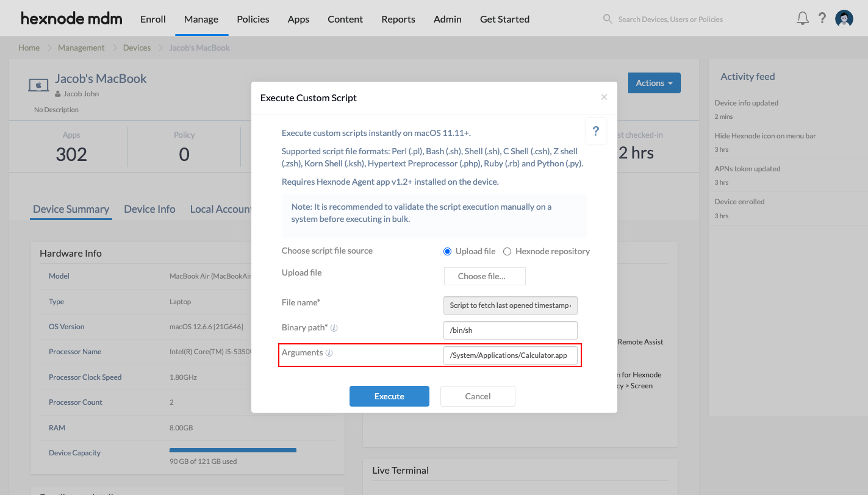This screenshot has height=495, width=868.
Task: Open the user profile avatar
Action: 844,19
